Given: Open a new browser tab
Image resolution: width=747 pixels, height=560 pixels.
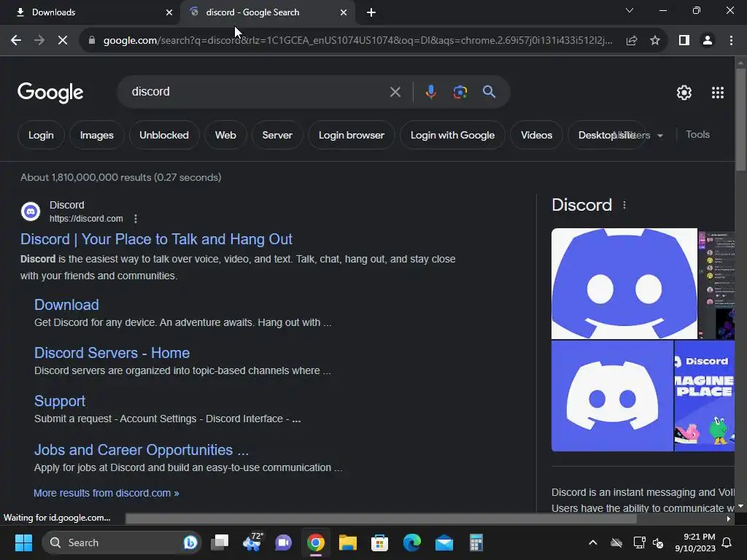Looking at the screenshot, I should click(371, 12).
